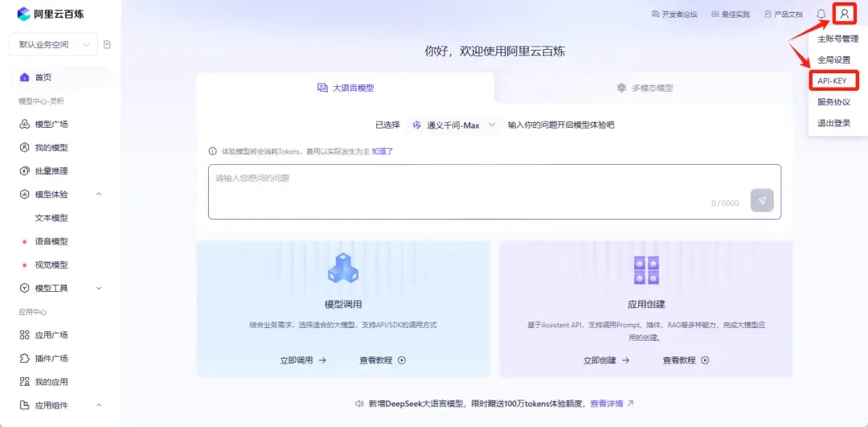Collapse the 模型体验 chevron
The width and height of the screenshot is (868, 427).
point(99,195)
